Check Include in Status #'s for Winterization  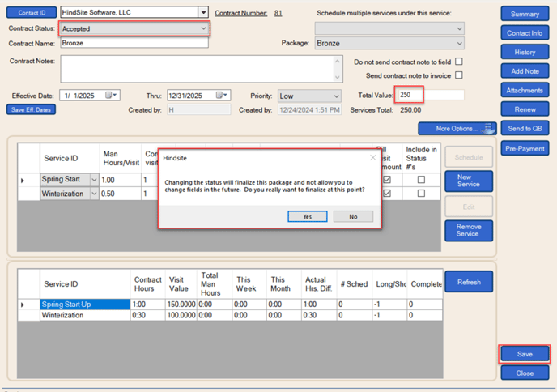pyautogui.click(x=421, y=193)
